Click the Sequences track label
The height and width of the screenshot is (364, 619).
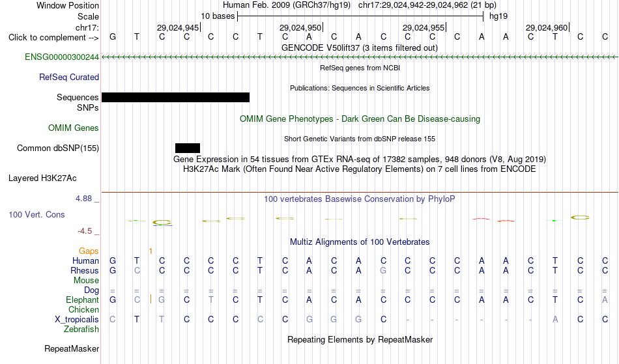click(78, 98)
